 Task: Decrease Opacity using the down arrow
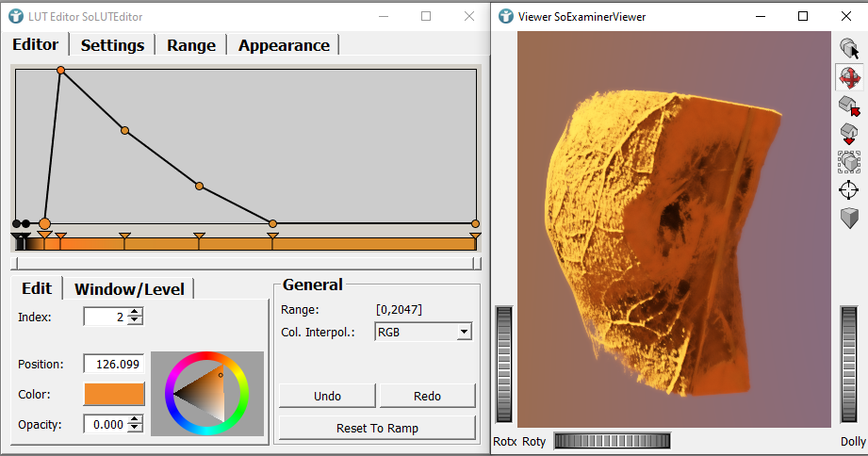(x=136, y=429)
